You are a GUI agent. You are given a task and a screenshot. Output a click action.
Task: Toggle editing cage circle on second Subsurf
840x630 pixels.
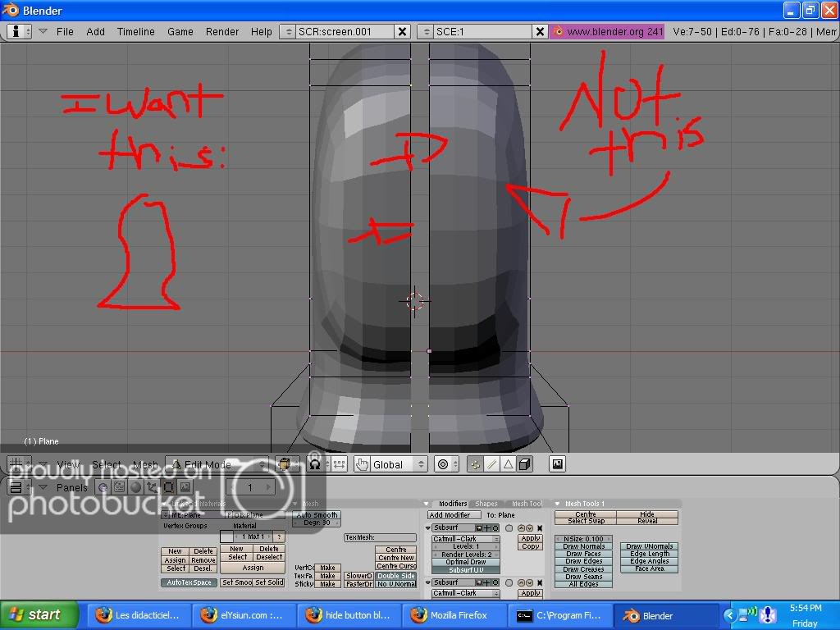(x=509, y=583)
